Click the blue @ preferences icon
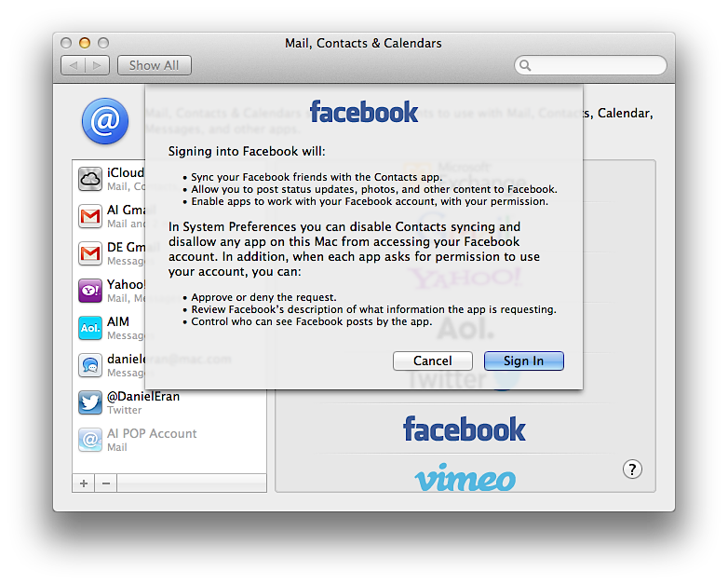This screenshot has height=585, width=728. (105, 121)
